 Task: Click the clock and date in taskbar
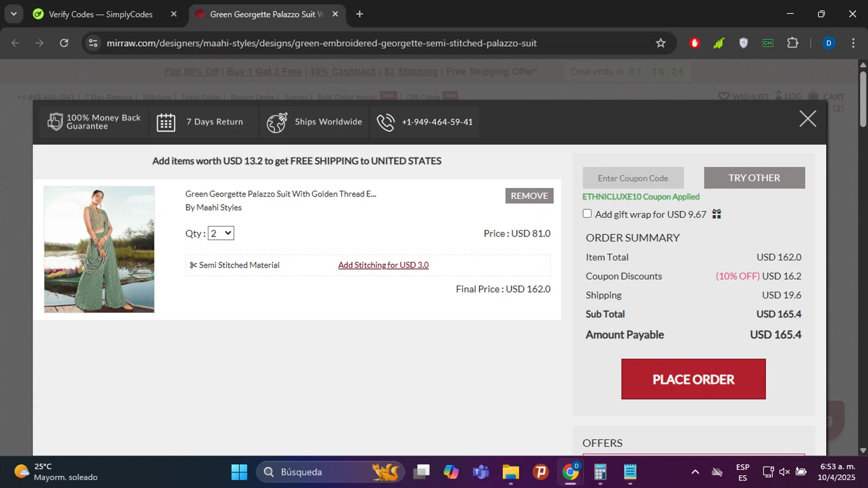pos(837,472)
